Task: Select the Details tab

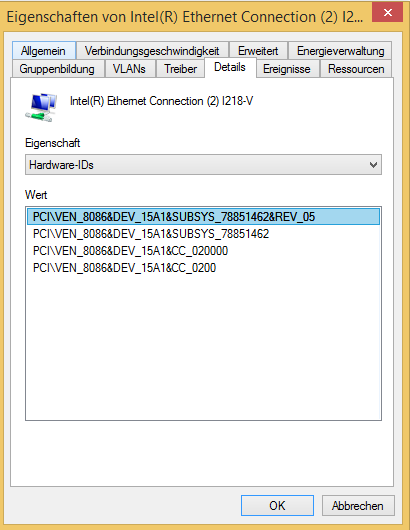Action: (230, 67)
